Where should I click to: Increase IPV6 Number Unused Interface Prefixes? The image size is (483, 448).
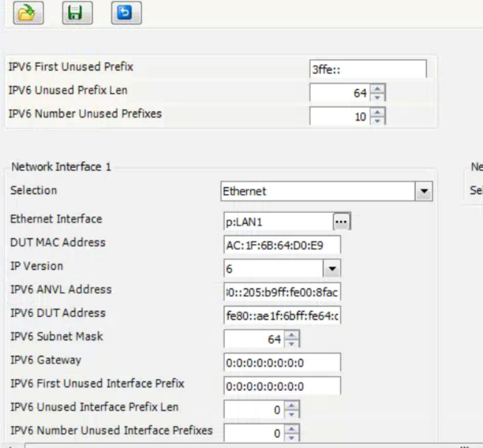click(x=290, y=429)
